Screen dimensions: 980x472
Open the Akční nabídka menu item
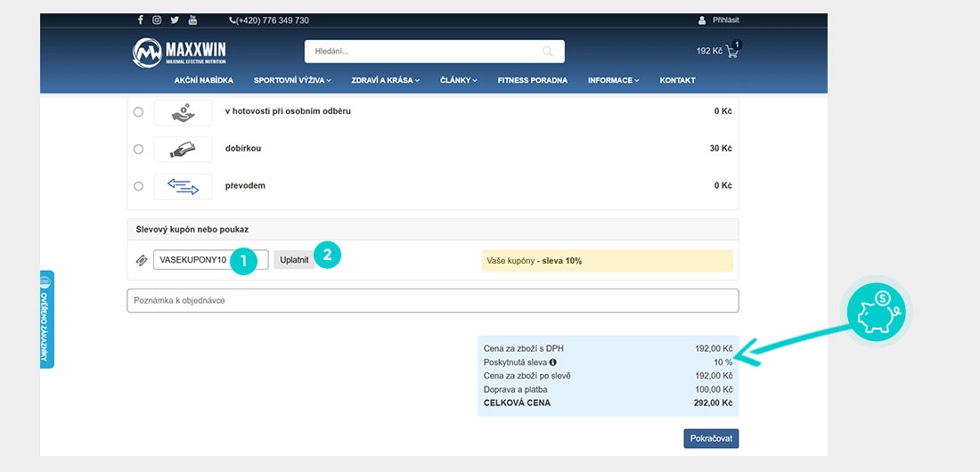204,80
